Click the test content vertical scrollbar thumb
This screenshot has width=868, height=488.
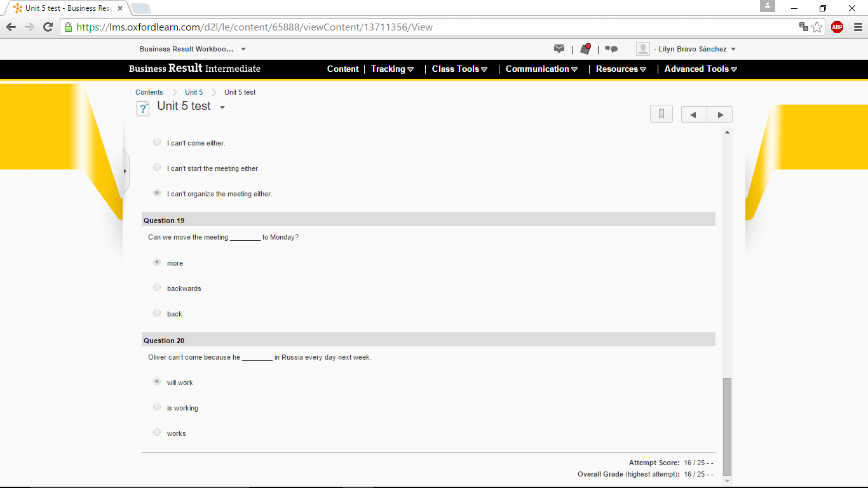tap(727, 426)
